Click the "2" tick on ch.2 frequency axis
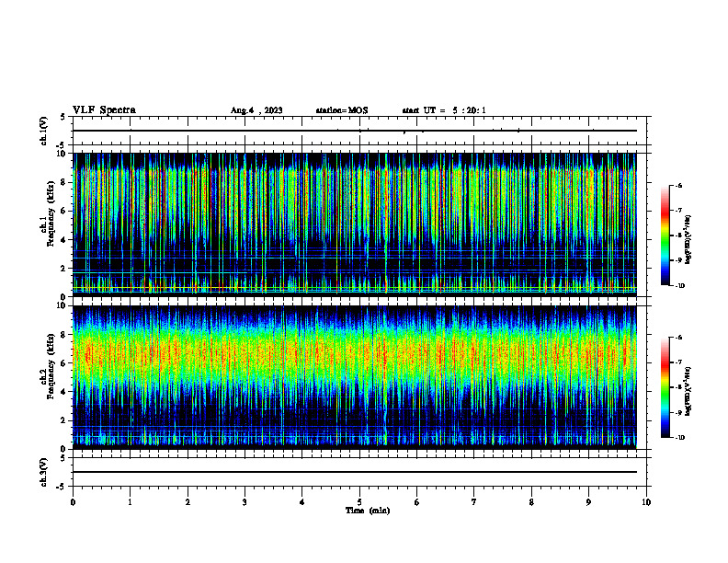Viewport: 728px width, 563px height. (64, 420)
